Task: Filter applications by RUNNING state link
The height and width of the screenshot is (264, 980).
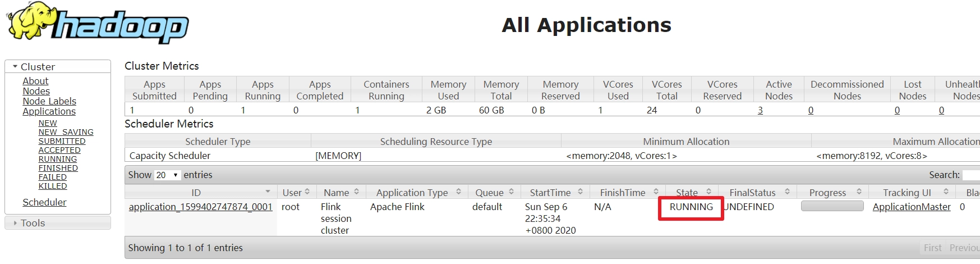Action: coord(57,159)
